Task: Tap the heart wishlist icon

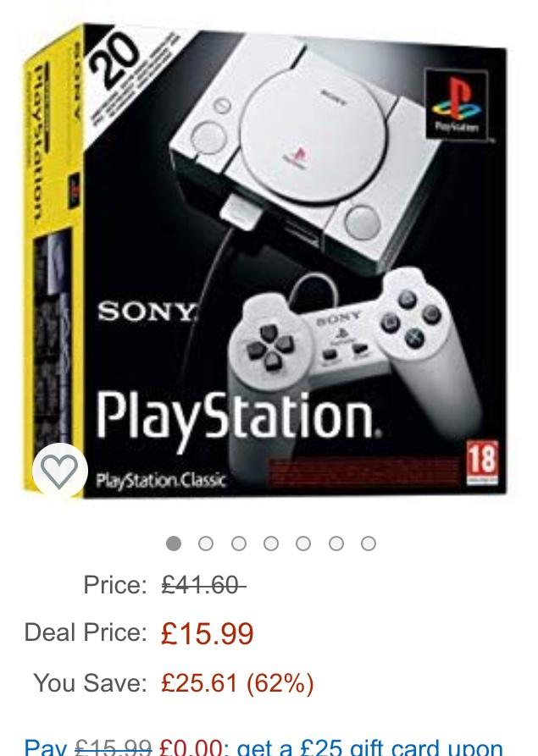Action: [x=60, y=470]
